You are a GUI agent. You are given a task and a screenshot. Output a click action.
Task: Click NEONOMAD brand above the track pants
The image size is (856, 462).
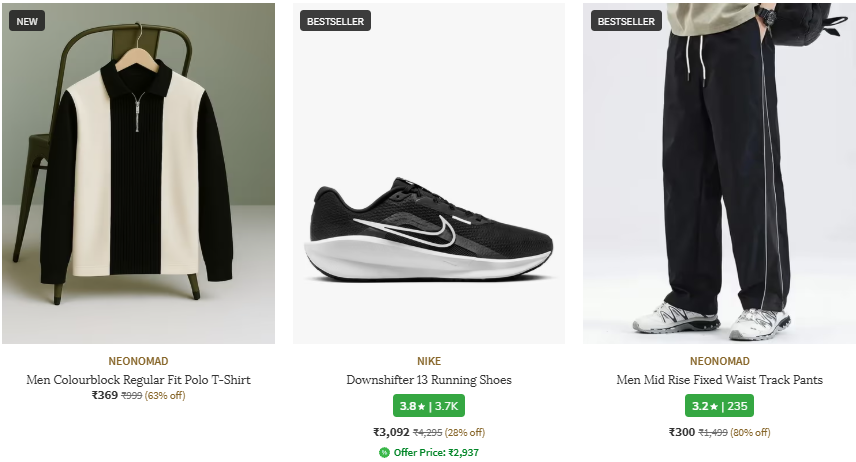[x=719, y=361]
